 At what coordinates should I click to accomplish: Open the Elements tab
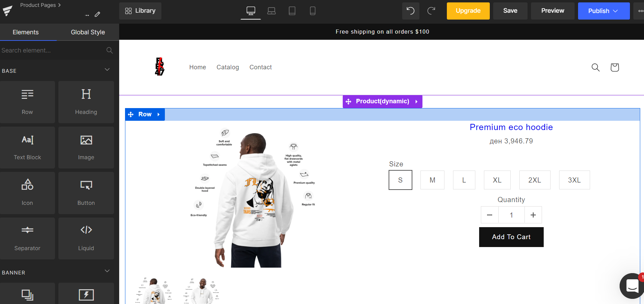[26, 32]
